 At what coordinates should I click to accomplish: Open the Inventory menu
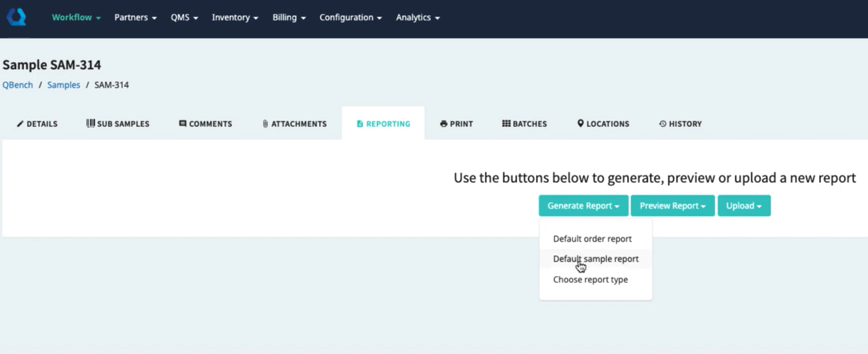click(235, 17)
